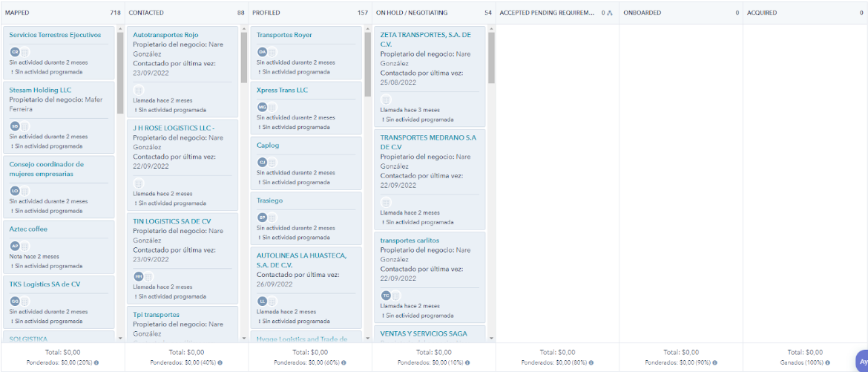Click the info icon beside Ganados 100%

point(838,363)
